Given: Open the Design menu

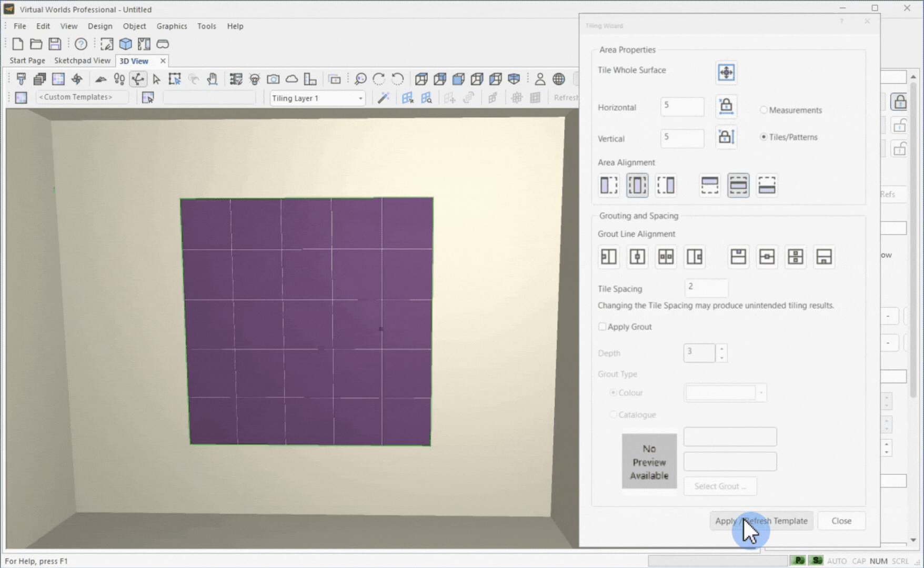Looking at the screenshot, I should point(99,26).
